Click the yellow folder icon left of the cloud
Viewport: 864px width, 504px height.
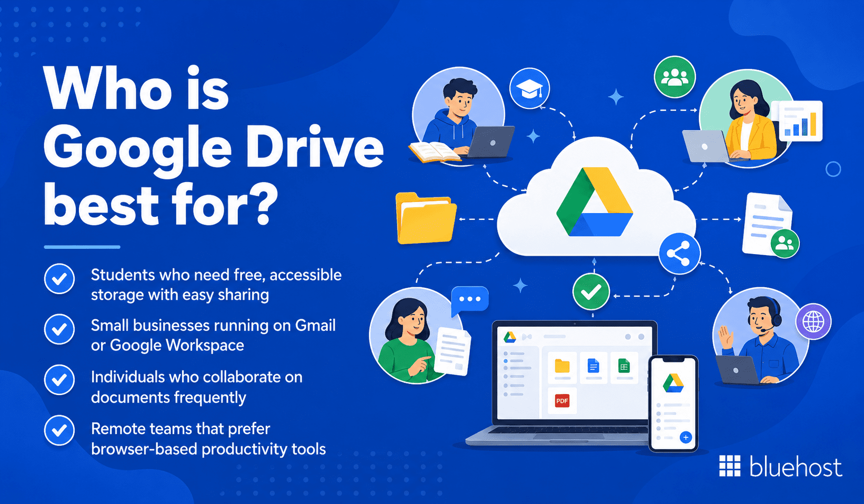[x=426, y=218]
